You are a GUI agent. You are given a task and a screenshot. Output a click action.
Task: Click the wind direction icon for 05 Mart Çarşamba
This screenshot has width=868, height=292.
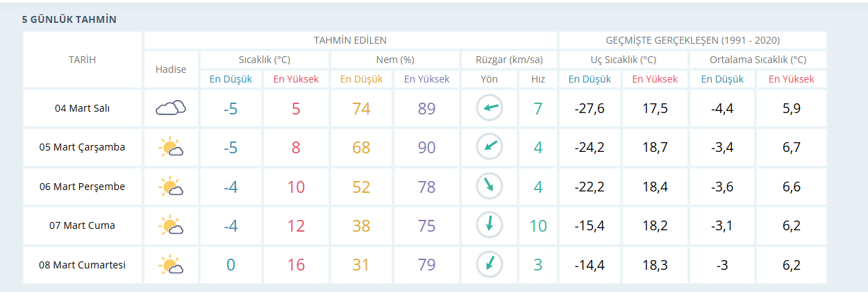(489, 147)
